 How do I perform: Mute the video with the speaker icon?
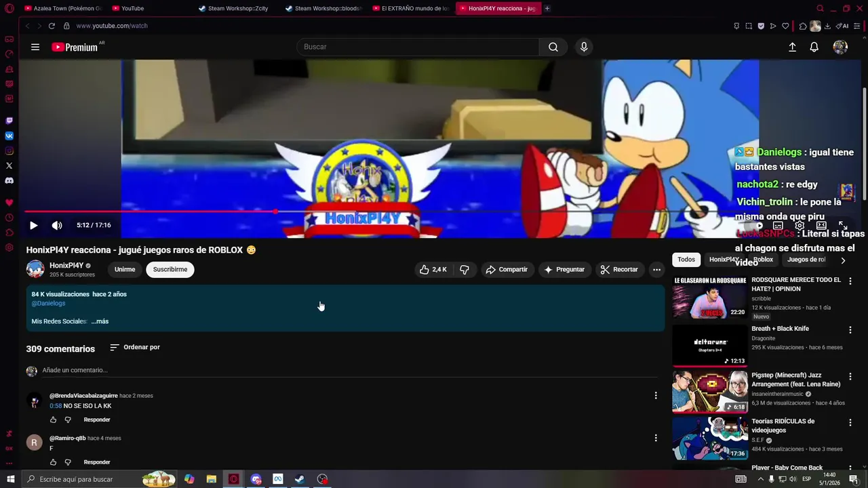point(57,225)
